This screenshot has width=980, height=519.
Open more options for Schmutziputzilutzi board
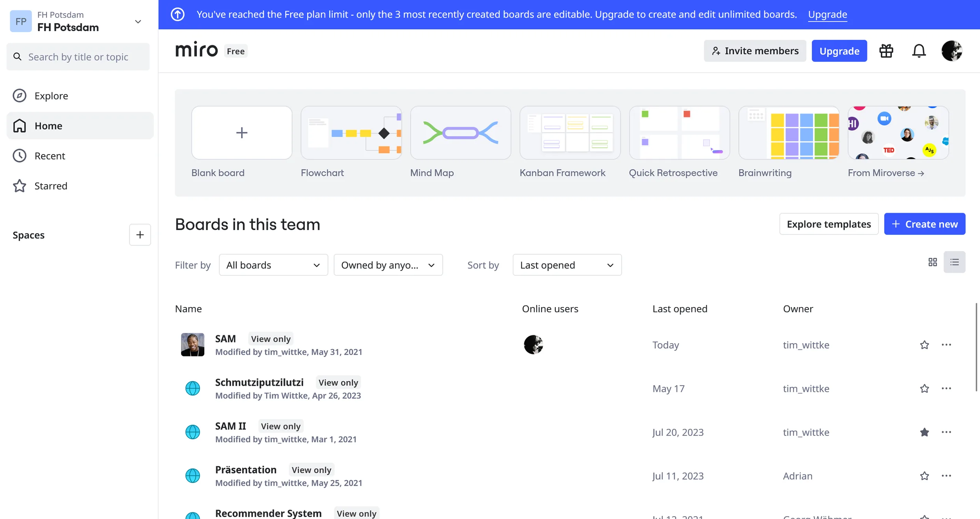pos(946,388)
